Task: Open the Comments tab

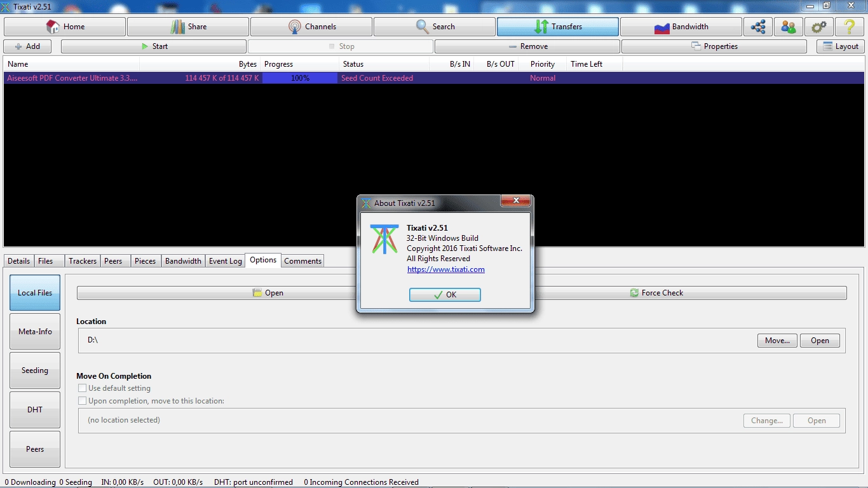Action: 302,261
